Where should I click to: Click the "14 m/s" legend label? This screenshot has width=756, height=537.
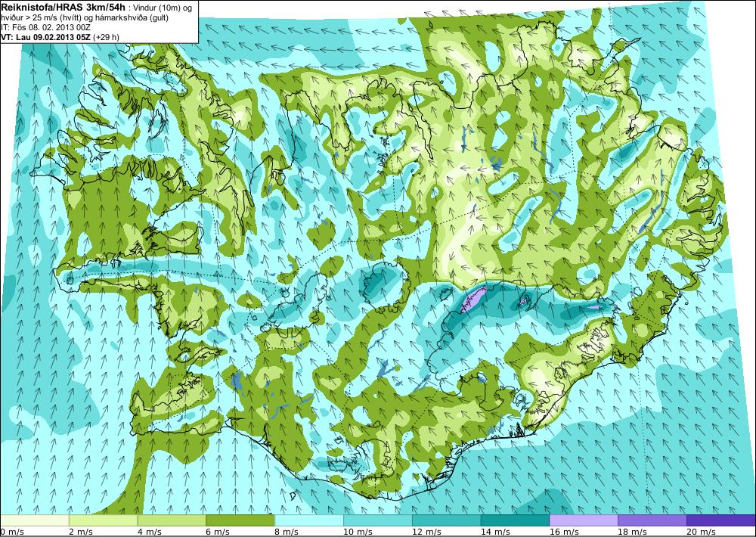point(494,532)
